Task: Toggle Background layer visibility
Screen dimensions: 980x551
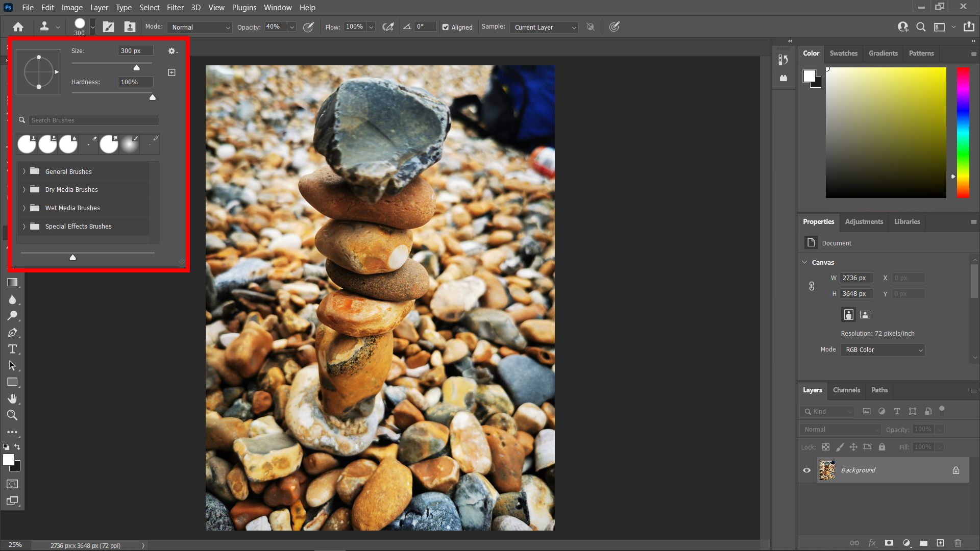Action: 806,469
